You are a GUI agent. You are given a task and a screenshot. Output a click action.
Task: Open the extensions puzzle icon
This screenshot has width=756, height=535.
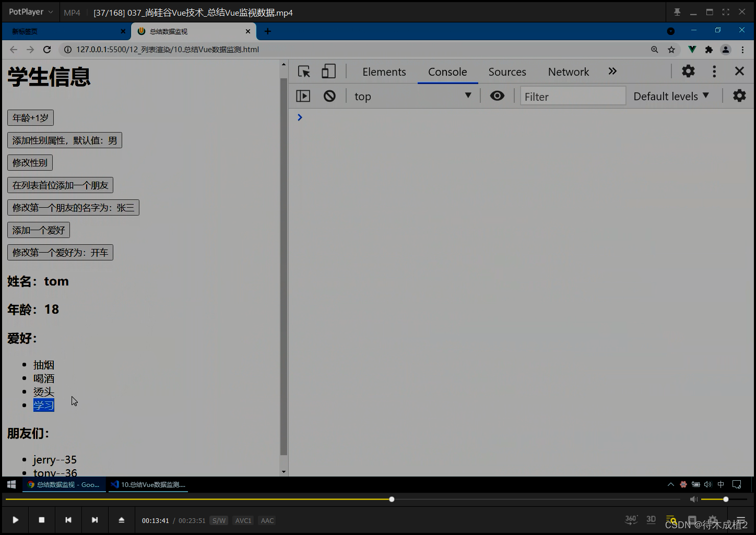tap(708, 50)
